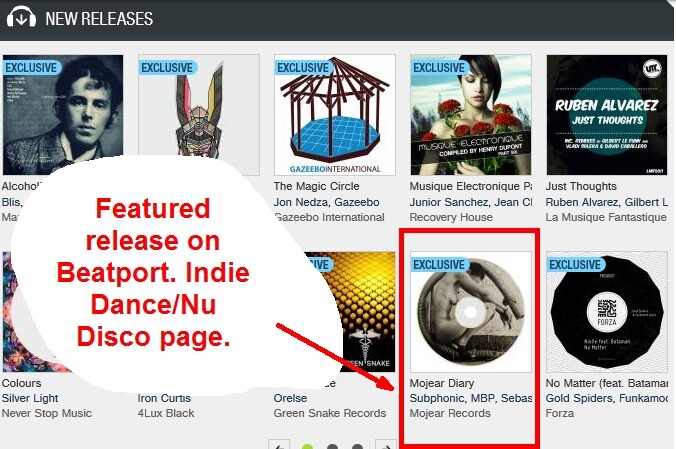Viewport: 676px width, 449px height.
Task: Open Musique Electronique release title
Action: [471, 186]
